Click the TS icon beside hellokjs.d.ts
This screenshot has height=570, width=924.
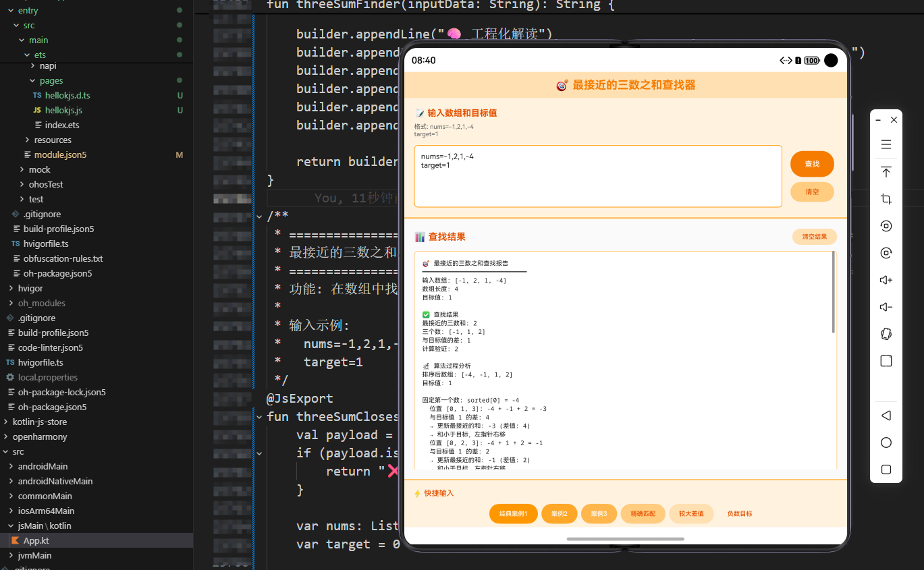pos(37,95)
